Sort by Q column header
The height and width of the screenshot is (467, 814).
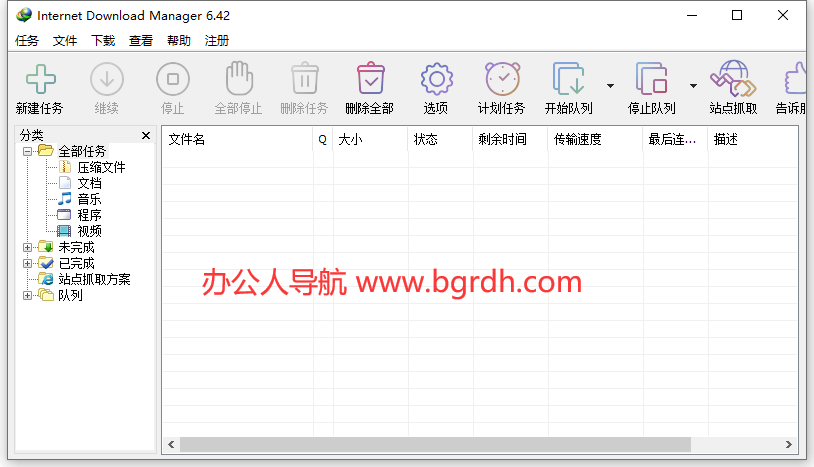322,140
